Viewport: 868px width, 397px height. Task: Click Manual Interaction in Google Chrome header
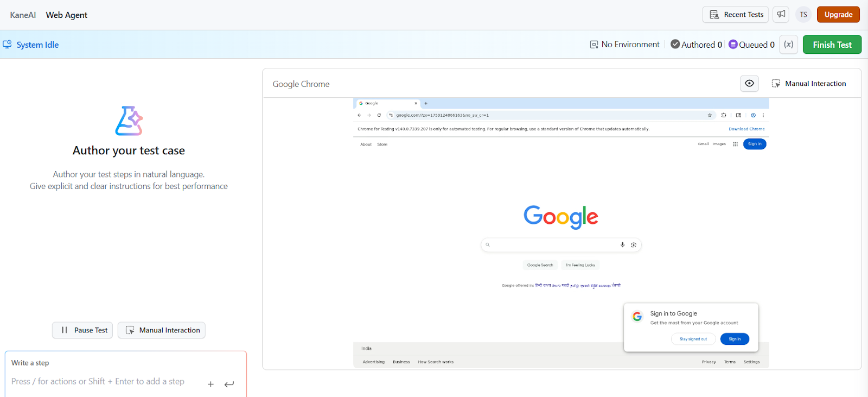coord(809,84)
